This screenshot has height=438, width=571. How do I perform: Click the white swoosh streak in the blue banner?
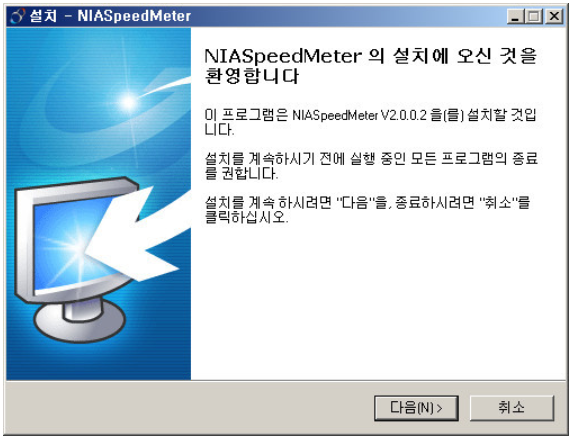click(x=166, y=87)
